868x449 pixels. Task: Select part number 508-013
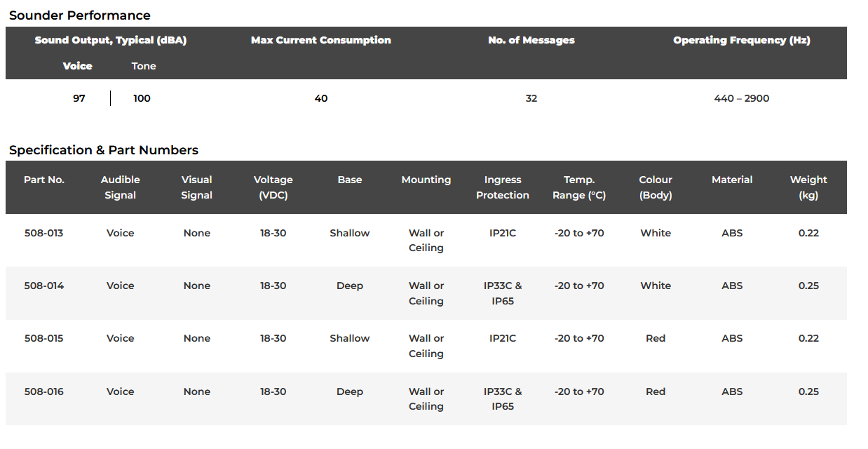44,233
